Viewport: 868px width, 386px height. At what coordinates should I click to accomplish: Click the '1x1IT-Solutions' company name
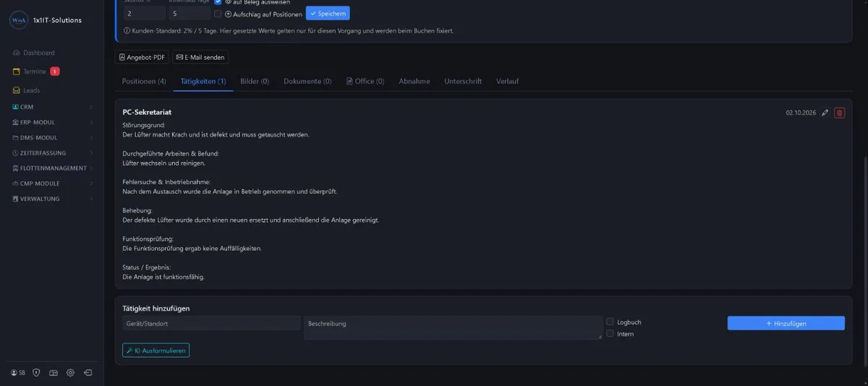pos(57,20)
